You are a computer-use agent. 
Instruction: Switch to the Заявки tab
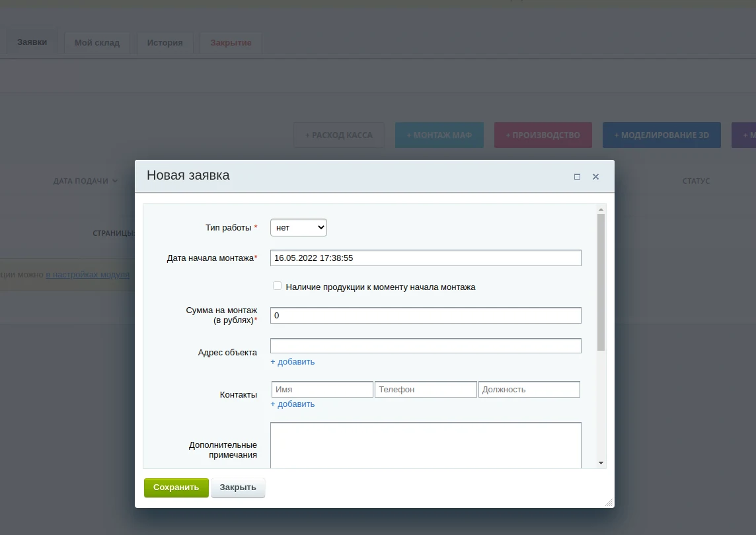tap(32, 42)
